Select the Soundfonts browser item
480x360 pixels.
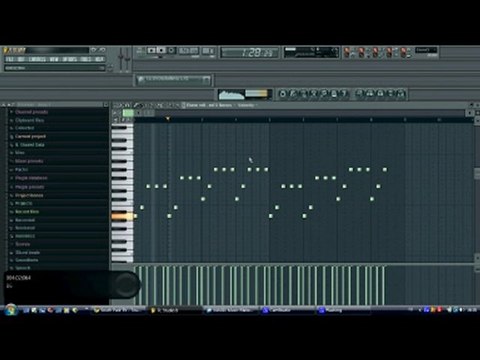pos(27,260)
